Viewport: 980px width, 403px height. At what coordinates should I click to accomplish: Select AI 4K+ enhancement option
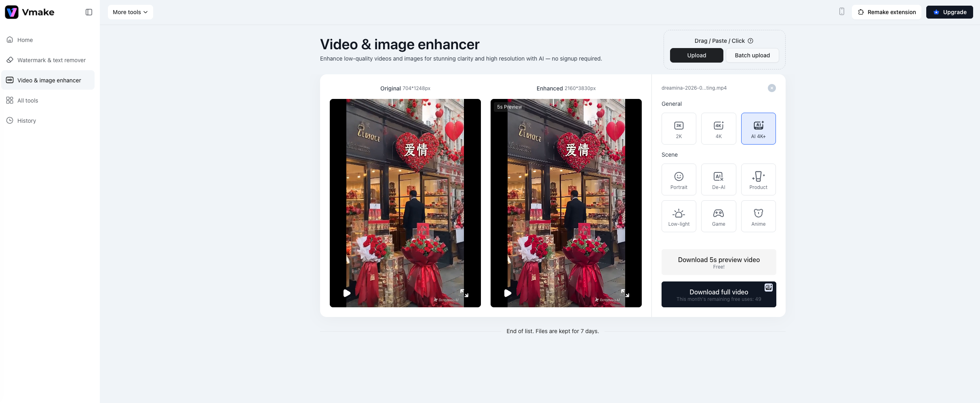(758, 128)
